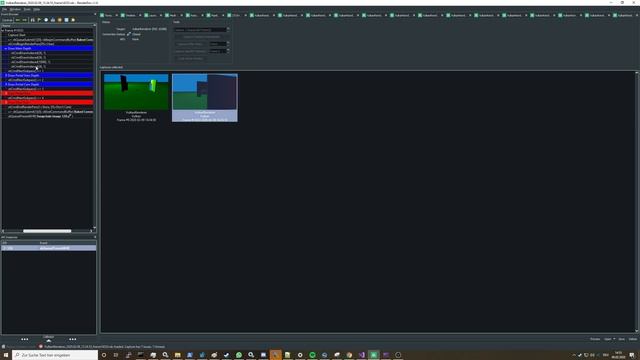Expand the API Inspector event row arrow
This screenshot has width=640, height=360.
point(4,248)
